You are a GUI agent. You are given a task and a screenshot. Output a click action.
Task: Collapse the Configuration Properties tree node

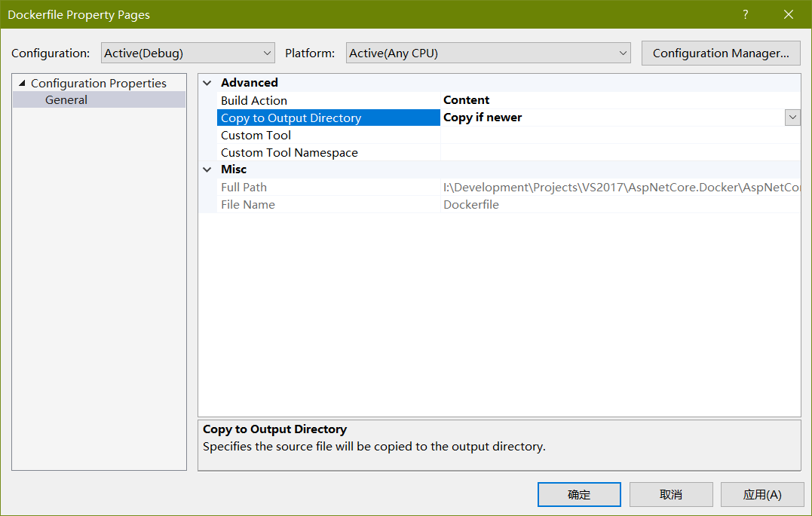[x=22, y=84]
